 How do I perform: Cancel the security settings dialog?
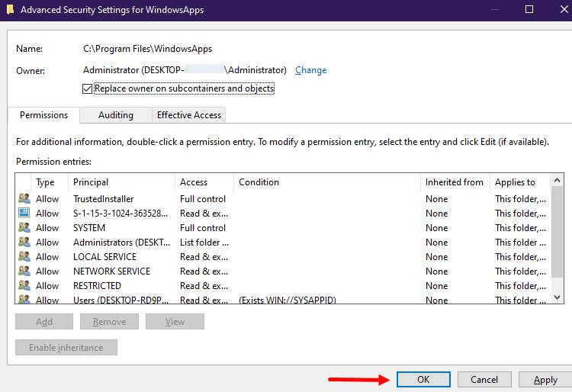[484, 380]
